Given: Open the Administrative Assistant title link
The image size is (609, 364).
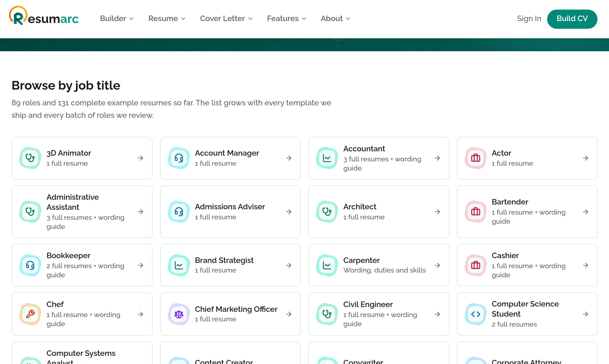Looking at the screenshot, I should pyautogui.click(x=72, y=202).
